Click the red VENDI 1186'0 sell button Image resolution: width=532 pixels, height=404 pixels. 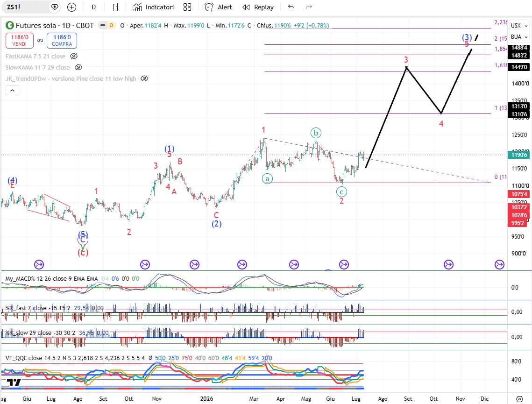(19, 40)
